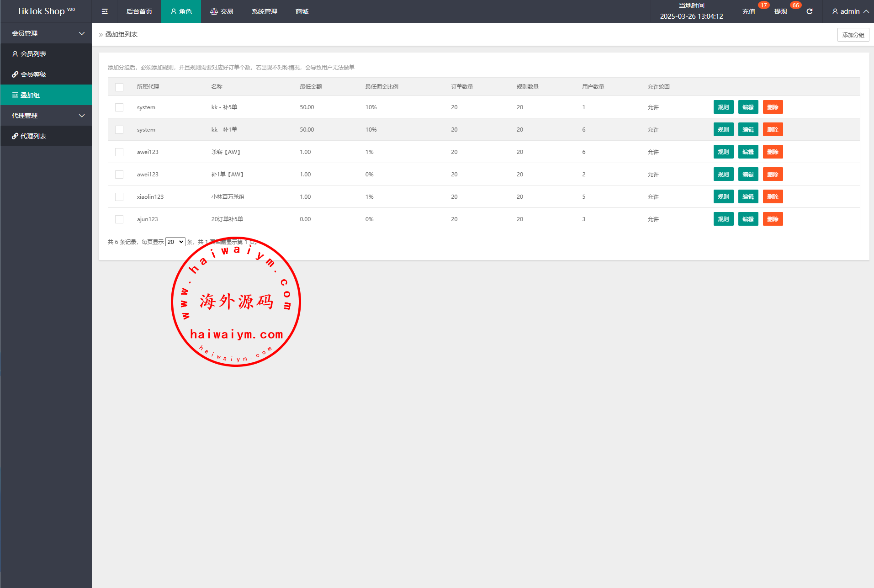Open 会员列表 in the sidebar

tap(33, 54)
